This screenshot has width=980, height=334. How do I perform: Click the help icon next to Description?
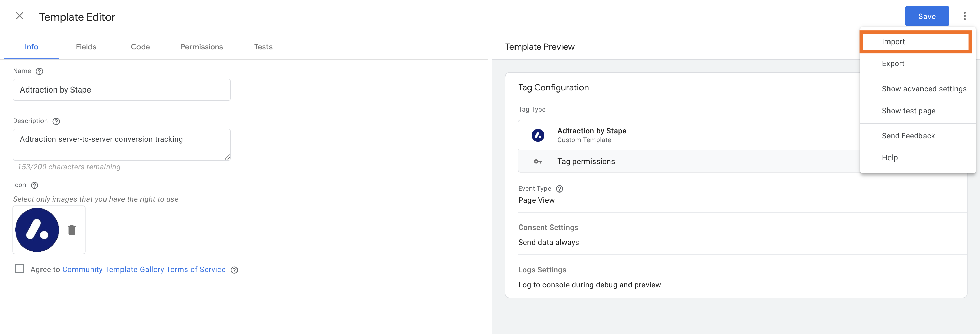pos(56,121)
